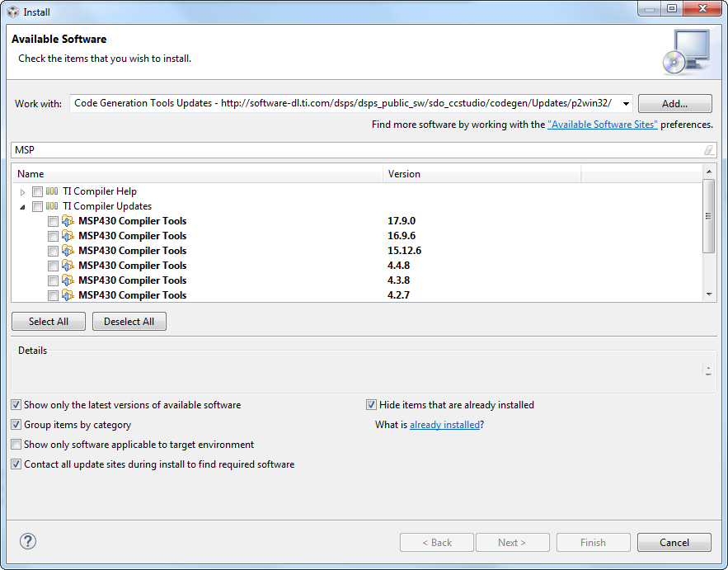Click icon of MSP430 Compiler Tools 17.9.0

coord(68,221)
